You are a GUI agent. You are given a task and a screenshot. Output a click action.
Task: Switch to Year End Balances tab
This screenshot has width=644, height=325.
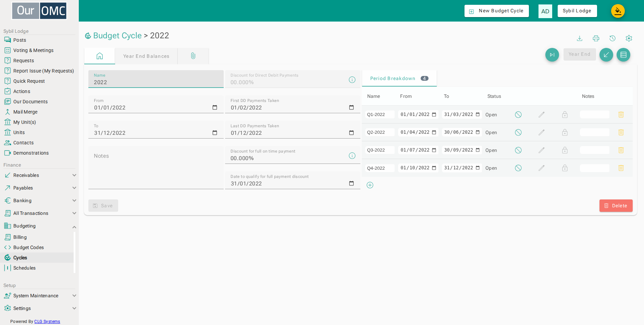(146, 56)
